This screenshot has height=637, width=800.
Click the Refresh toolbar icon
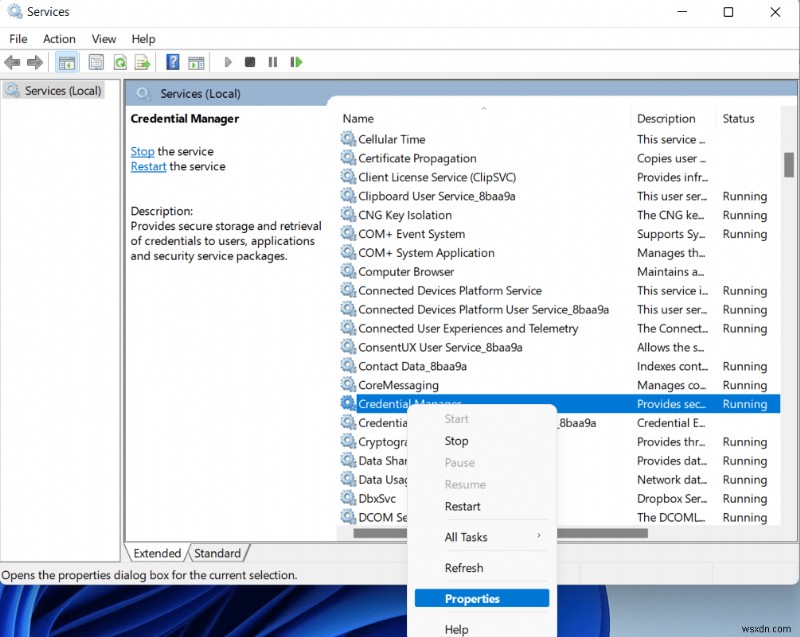point(119,62)
